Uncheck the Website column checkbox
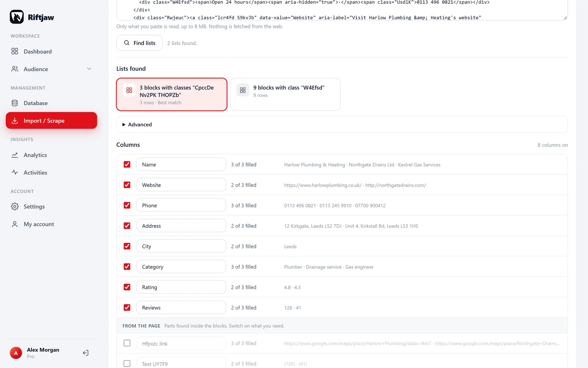The height and width of the screenshot is (368, 588). pyautogui.click(x=127, y=185)
